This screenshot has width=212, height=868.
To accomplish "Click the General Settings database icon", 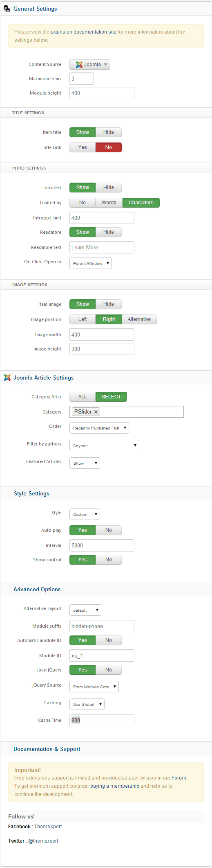I will [7, 9].
